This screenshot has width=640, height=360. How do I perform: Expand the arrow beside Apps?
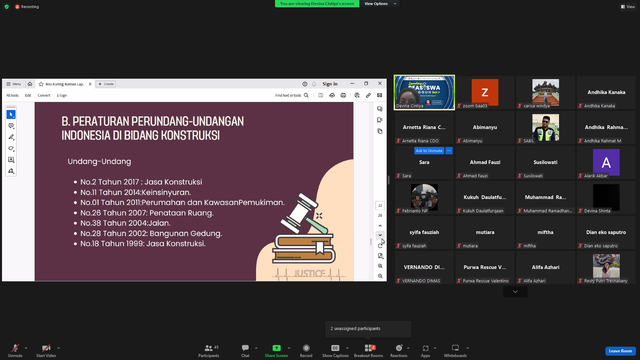tap(435, 348)
